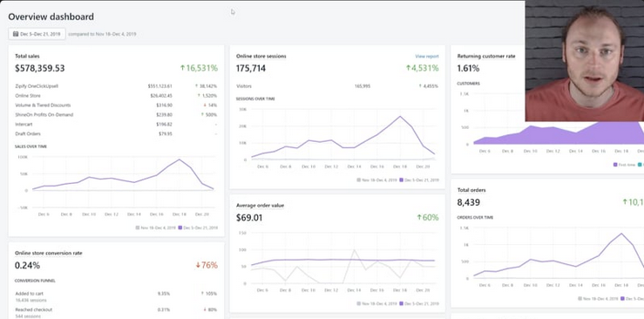Click purple Dec 5–Dec 21 legend swatch in sales chart
Image resolution: width=644 pixels, height=319 pixels.
180,227
